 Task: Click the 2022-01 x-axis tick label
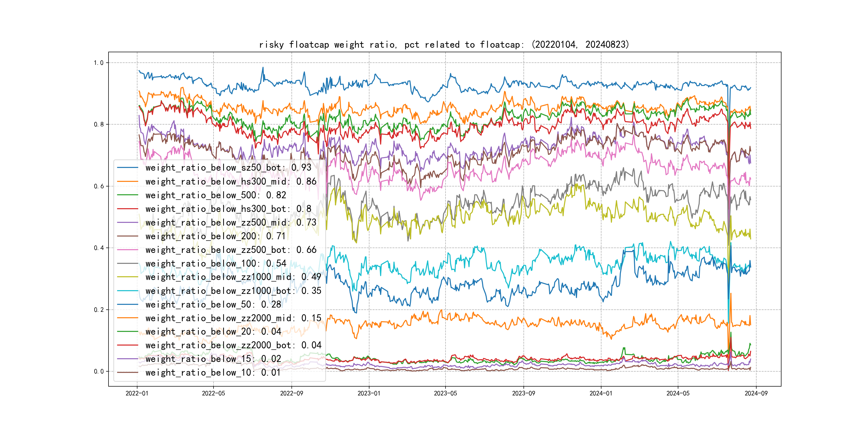point(137,393)
